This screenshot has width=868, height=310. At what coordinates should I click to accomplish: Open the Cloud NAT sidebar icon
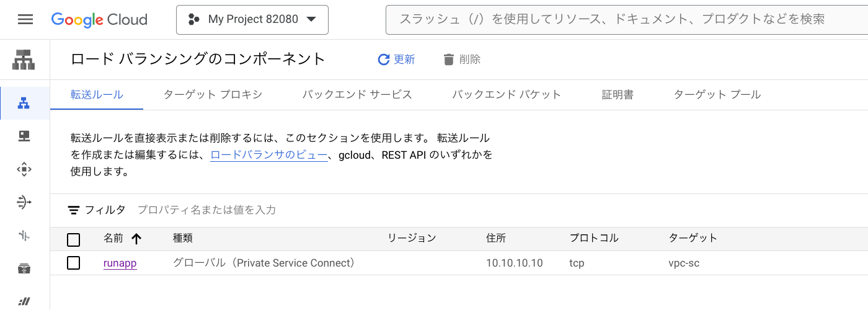[24, 202]
